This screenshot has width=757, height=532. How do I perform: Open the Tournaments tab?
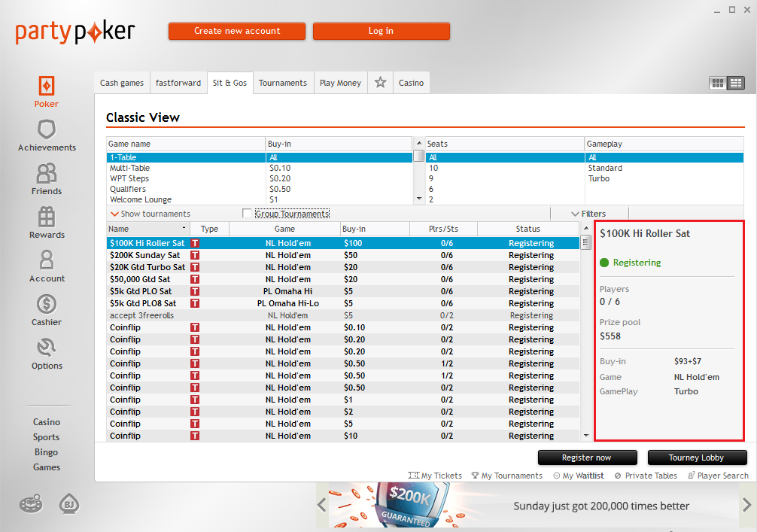(283, 83)
